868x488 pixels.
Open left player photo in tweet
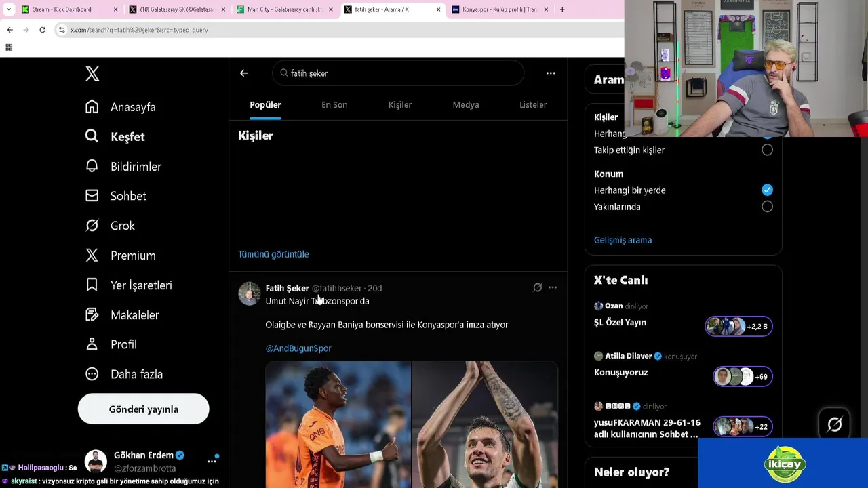(x=338, y=424)
